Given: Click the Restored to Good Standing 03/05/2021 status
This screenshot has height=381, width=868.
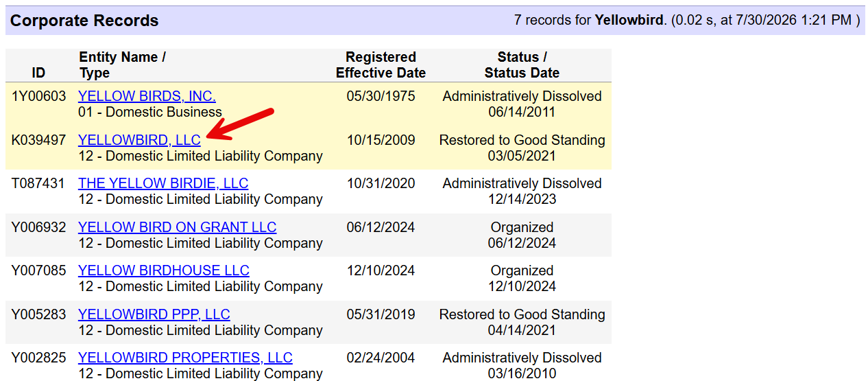Looking at the screenshot, I should click(522, 148).
